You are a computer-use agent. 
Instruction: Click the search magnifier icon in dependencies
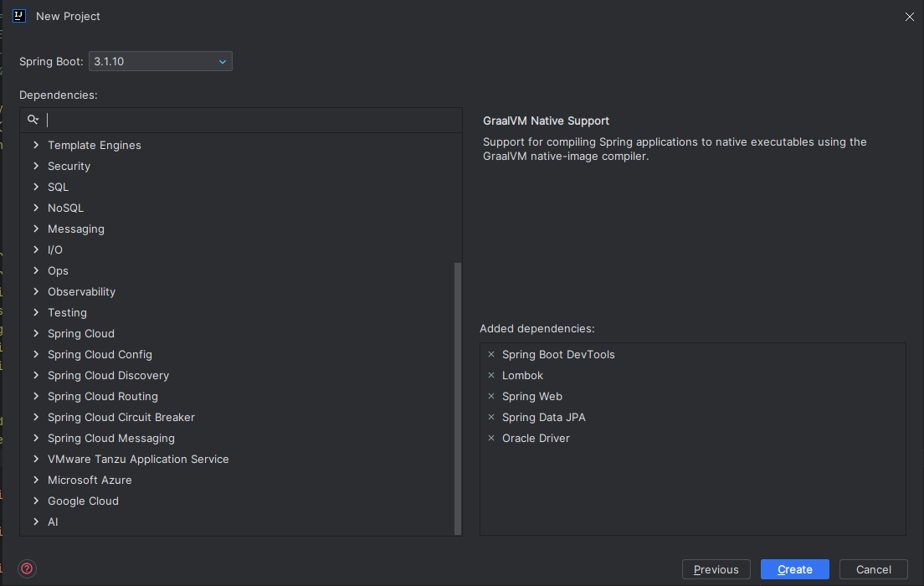click(33, 120)
